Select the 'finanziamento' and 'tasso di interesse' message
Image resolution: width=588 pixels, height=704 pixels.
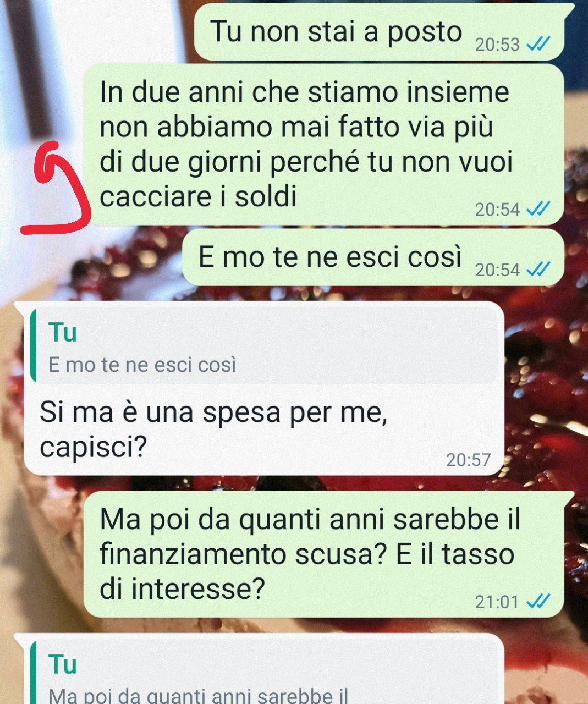[325, 554]
